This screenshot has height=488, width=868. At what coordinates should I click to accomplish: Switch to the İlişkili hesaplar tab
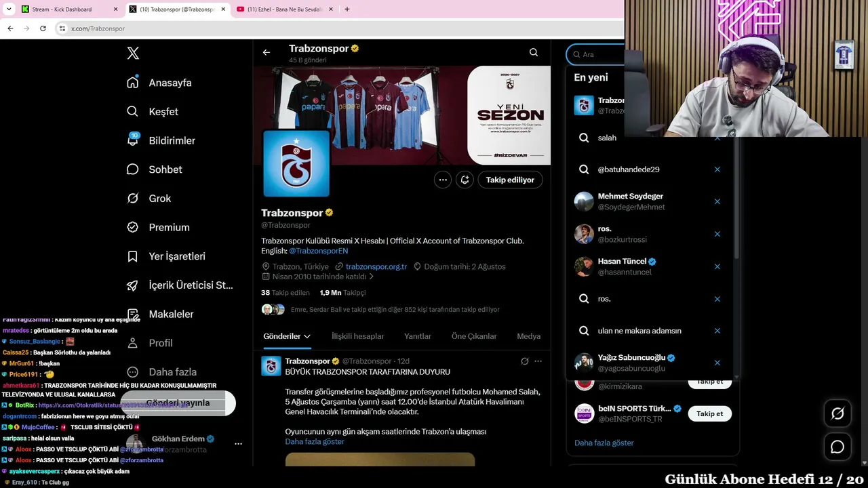tap(357, 336)
